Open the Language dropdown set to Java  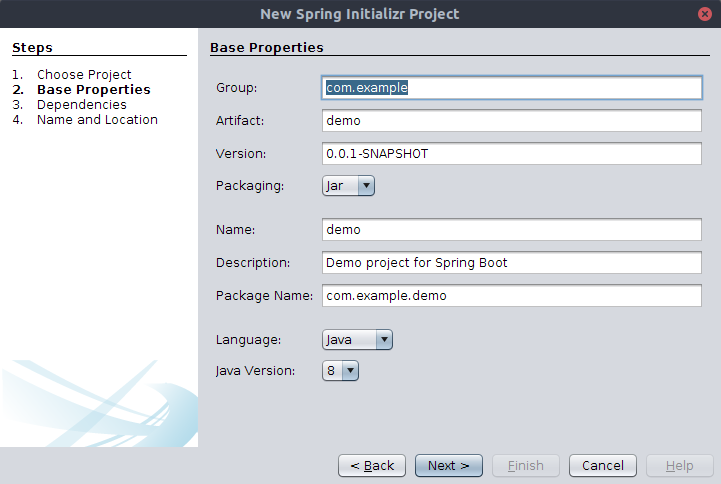(x=357, y=340)
